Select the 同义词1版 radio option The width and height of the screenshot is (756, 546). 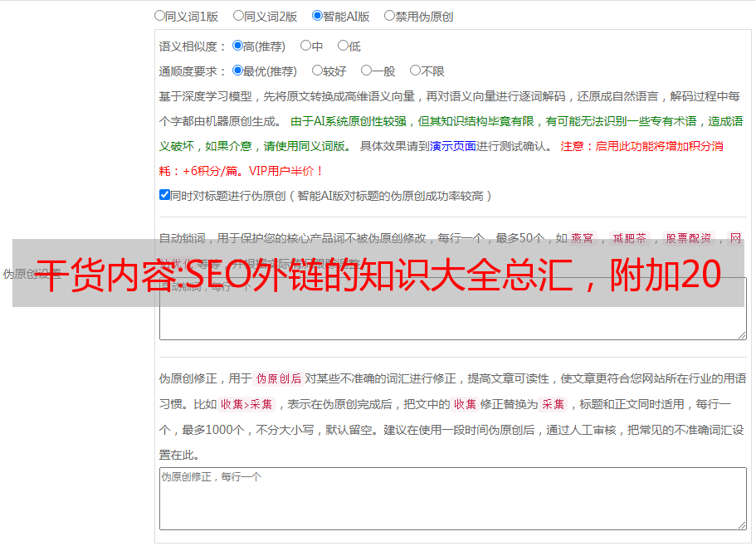click(x=159, y=16)
